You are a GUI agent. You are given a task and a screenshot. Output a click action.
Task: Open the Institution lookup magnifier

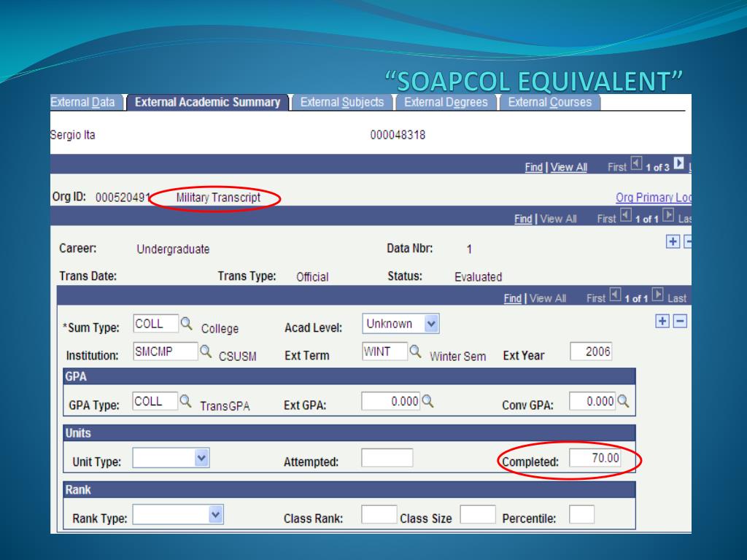[205, 352]
